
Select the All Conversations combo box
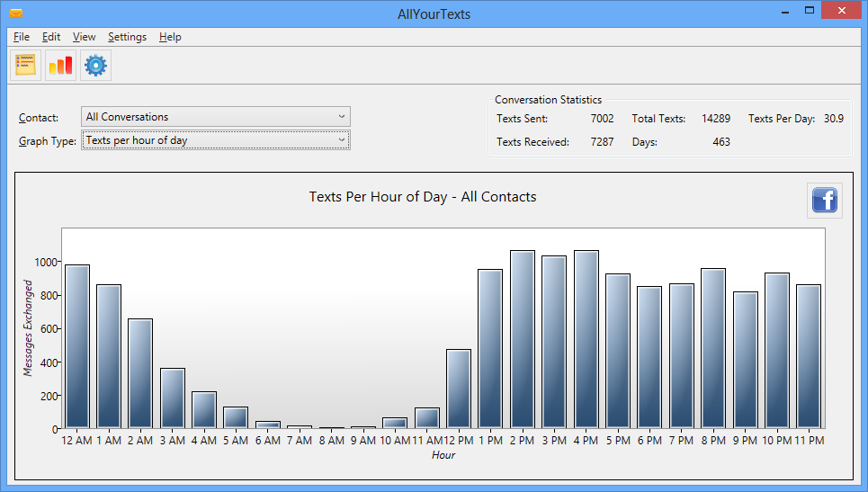pyautogui.click(x=216, y=117)
